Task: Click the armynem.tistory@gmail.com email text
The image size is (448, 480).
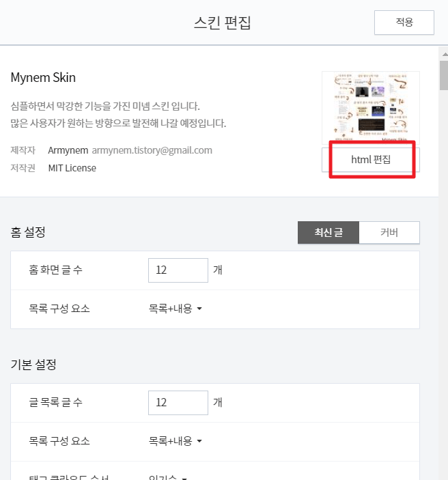Action: coord(152,150)
